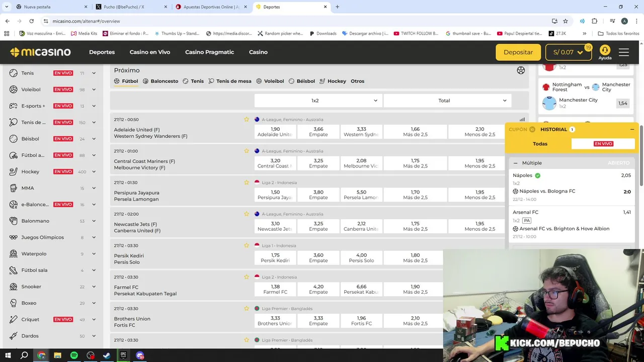Screen dimensions: 644x362
Task: Expand the Fútbol sala chevron
Action: (94, 270)
